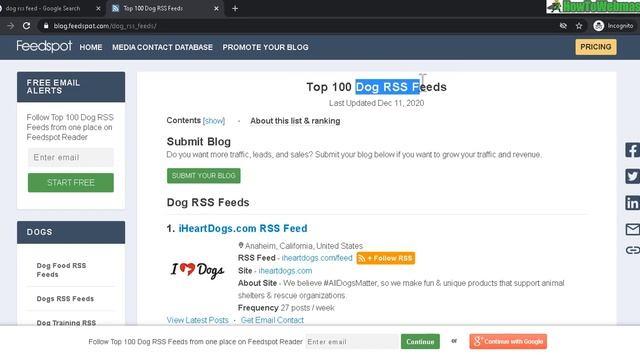Image resolution: width=640 pixels, height=360 pixels.
Task: Visit the iheartdogs.com site link
Action: coord(285,271)
